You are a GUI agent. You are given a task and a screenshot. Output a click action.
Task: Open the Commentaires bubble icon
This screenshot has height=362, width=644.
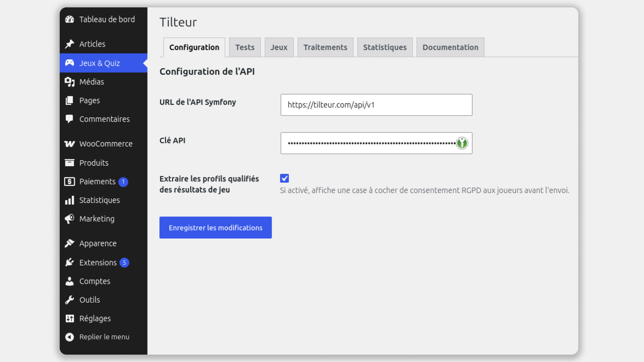pos(69,119)
